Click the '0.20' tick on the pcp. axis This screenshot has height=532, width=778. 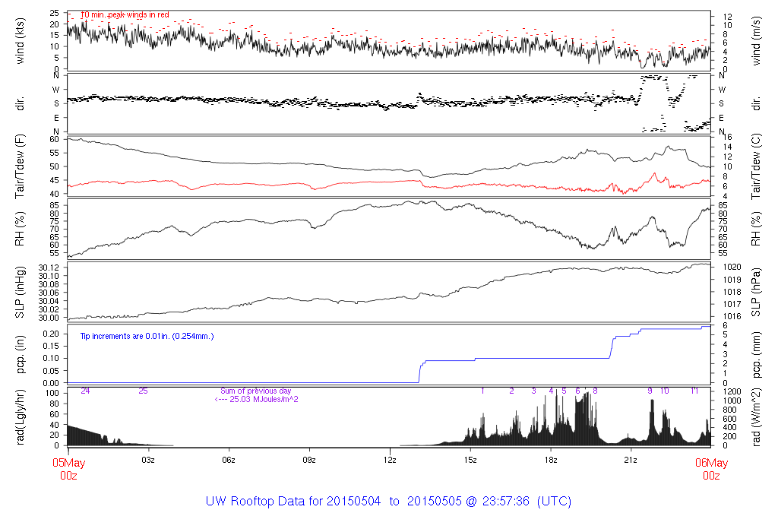[x=51, y=334]
